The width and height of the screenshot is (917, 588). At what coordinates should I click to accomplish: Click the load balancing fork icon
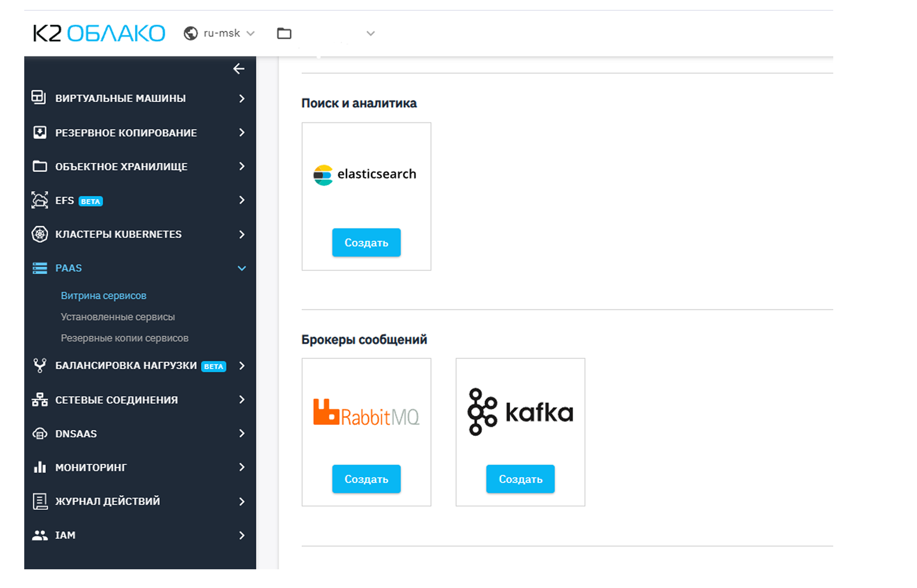click(39, 366)
